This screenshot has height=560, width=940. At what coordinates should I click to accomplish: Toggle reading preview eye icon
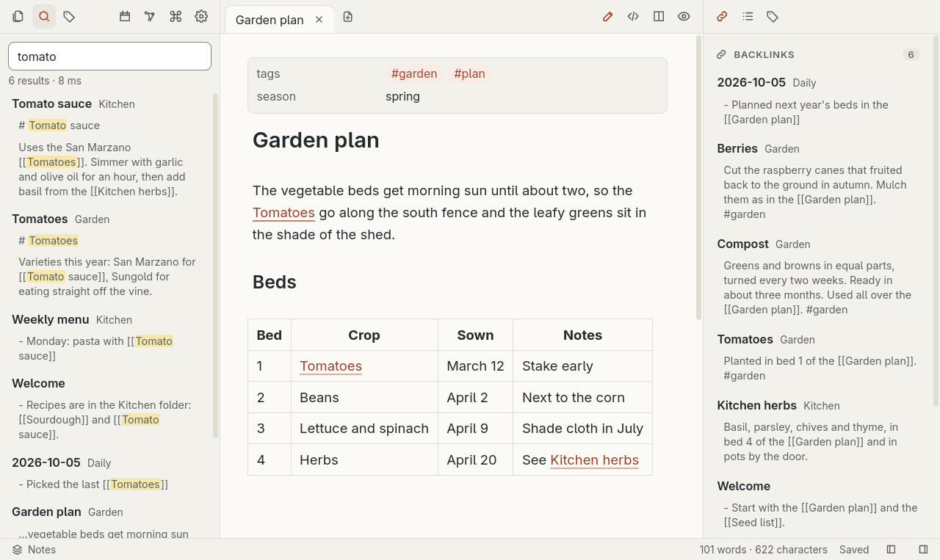(684, 16)
